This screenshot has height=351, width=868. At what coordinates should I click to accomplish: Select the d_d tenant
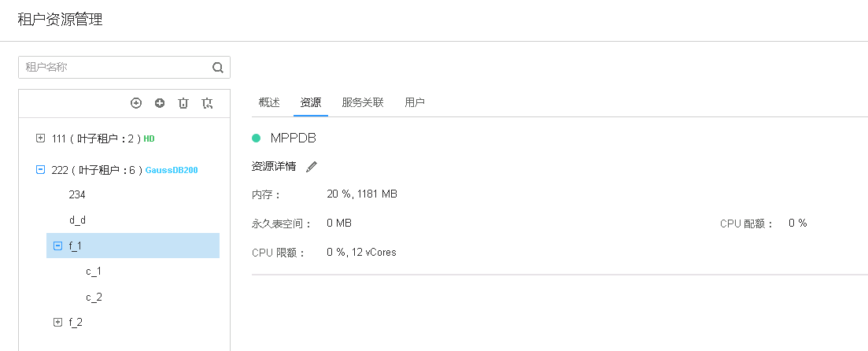(77, 220)
